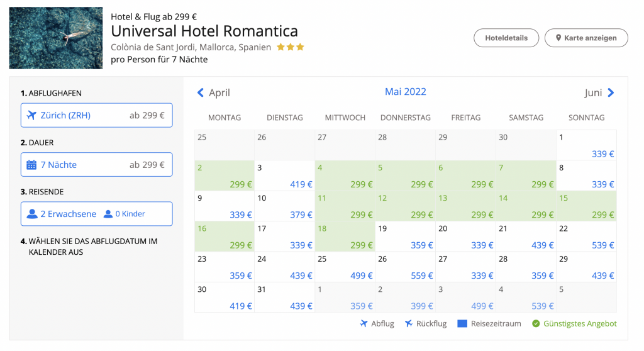Go to previous month April

click(214, 93)
